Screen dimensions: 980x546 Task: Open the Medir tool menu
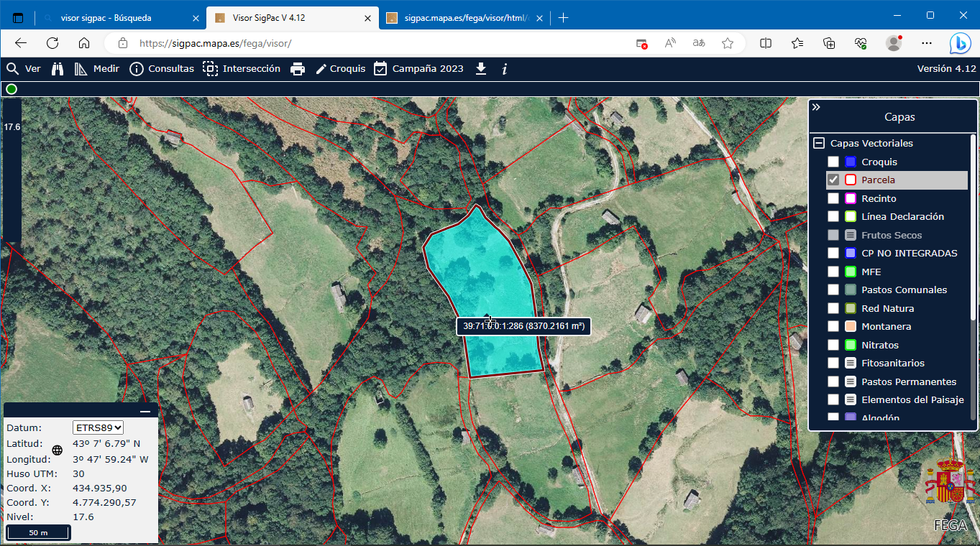click(x=97, y=69)
